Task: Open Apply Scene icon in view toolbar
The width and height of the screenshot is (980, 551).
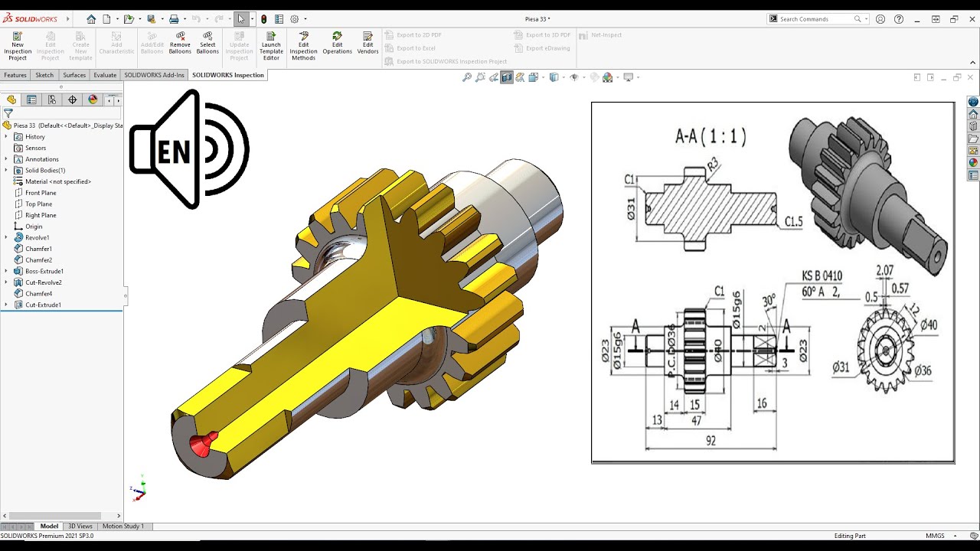Action: (x=608, y=77)
